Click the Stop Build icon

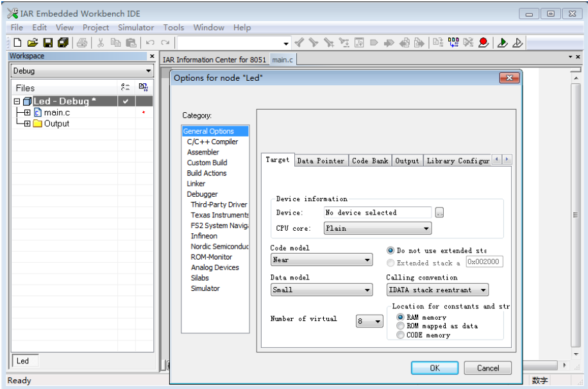pos(468,42)
